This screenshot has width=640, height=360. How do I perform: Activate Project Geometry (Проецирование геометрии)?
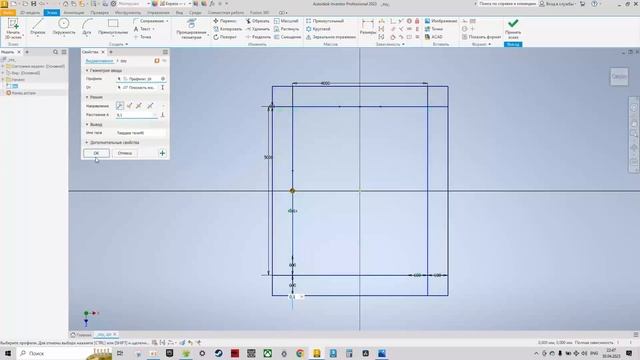click(x=191, y=29)
